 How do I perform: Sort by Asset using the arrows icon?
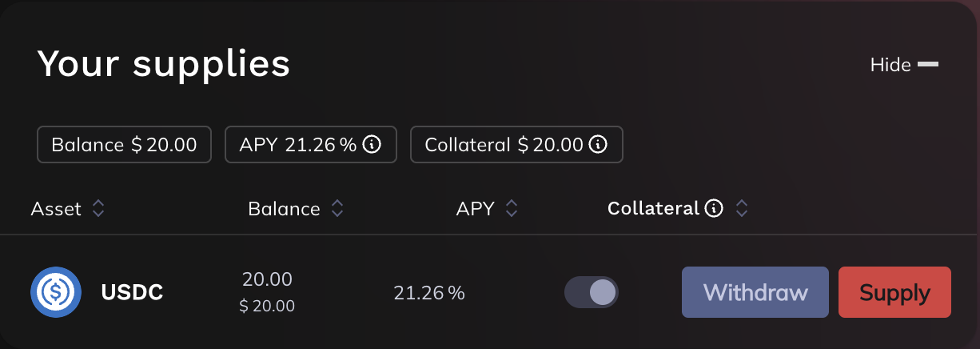[98, 209]
